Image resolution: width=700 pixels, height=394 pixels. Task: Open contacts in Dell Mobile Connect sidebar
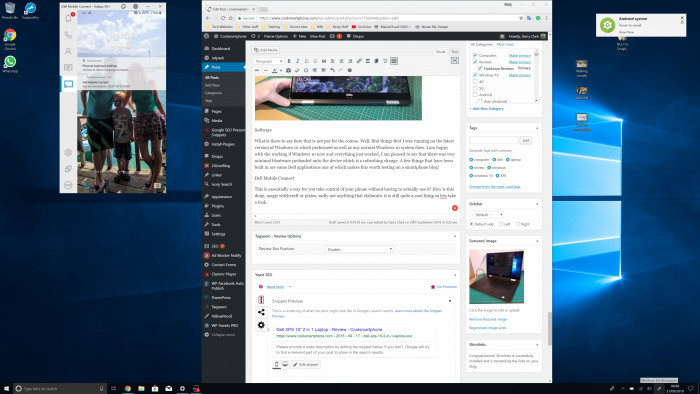[68, 51]
